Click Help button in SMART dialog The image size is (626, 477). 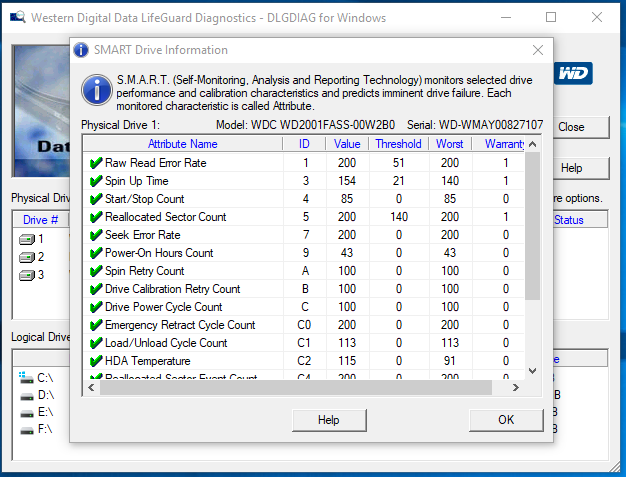click(x=329, y=420)
